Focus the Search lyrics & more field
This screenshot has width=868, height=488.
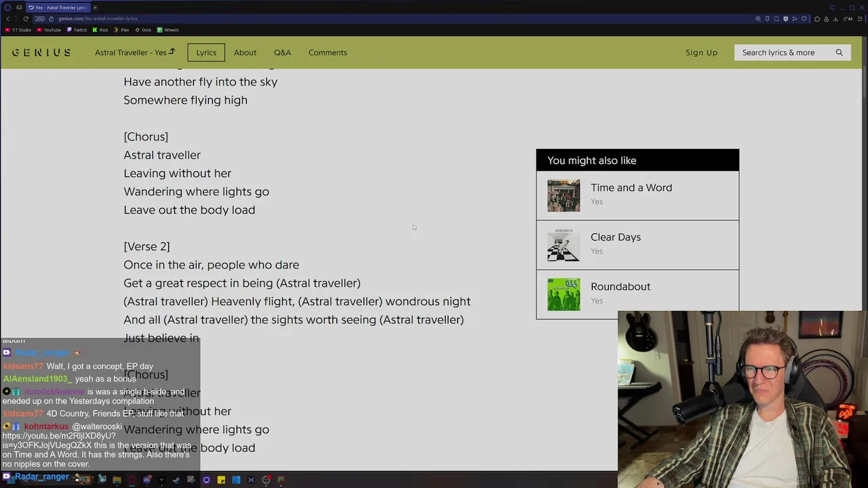point(792,52)
